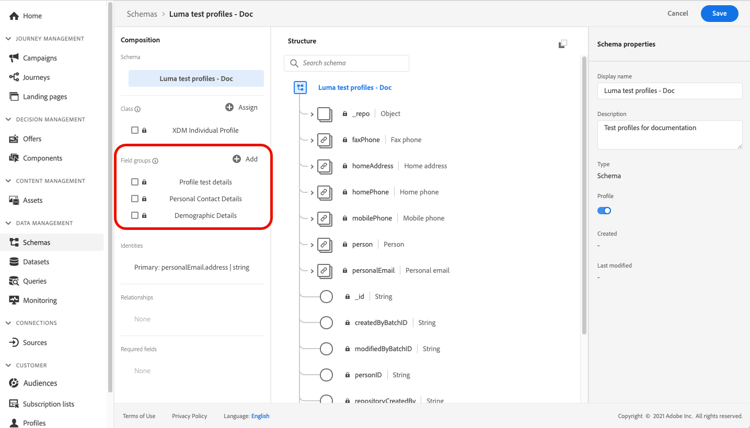Open Datasets menu item
Viewport: 750px width, 428px height.
tap(36, 262)
